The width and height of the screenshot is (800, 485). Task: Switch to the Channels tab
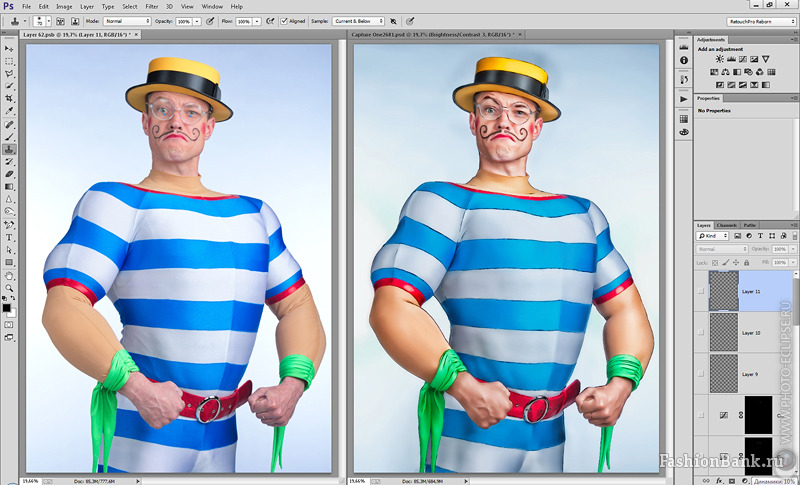coord(726,225)
